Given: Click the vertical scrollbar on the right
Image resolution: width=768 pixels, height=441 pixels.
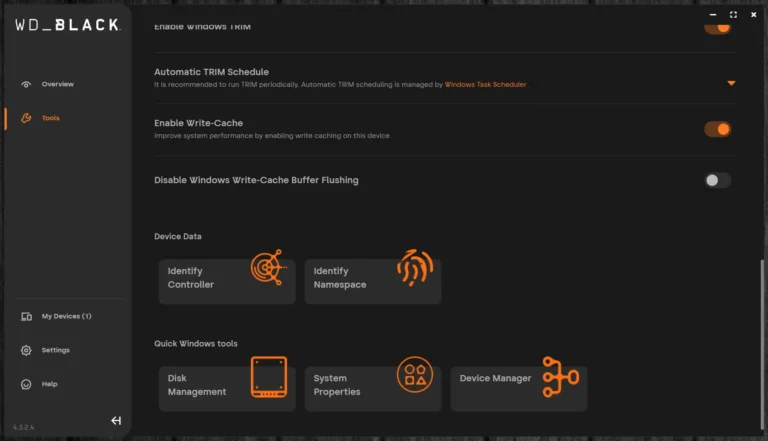Looking at the screenshot, I should (763, 340).
